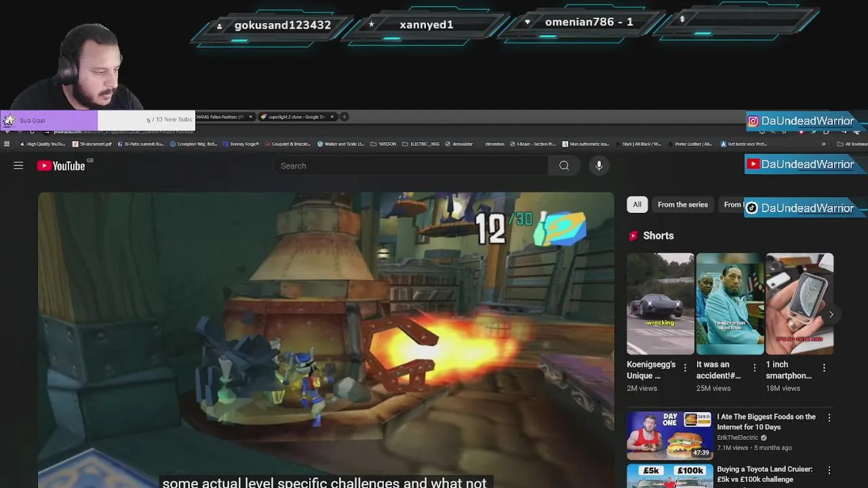Close the Fallen Feathers browser tab

point(250,117)
